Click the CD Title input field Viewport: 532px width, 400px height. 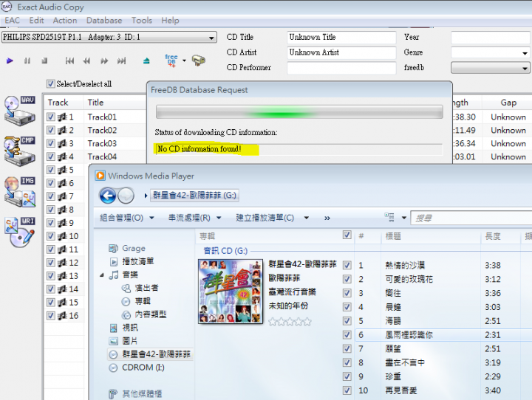coord(341,38)
